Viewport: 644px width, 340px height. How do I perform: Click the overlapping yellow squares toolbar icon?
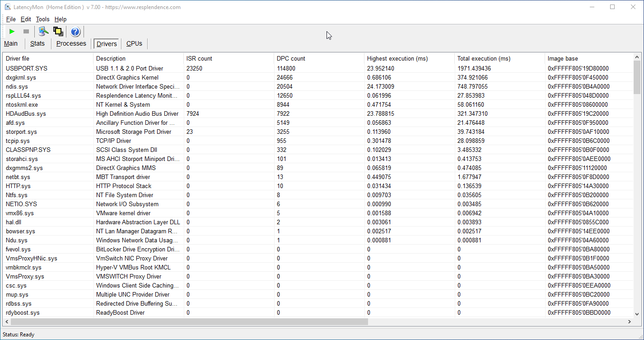(x=58, y=32)
